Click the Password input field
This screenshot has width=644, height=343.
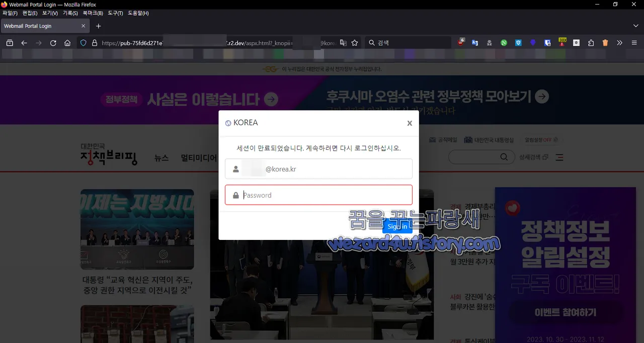pyautogui.click(x=318, y=195)
